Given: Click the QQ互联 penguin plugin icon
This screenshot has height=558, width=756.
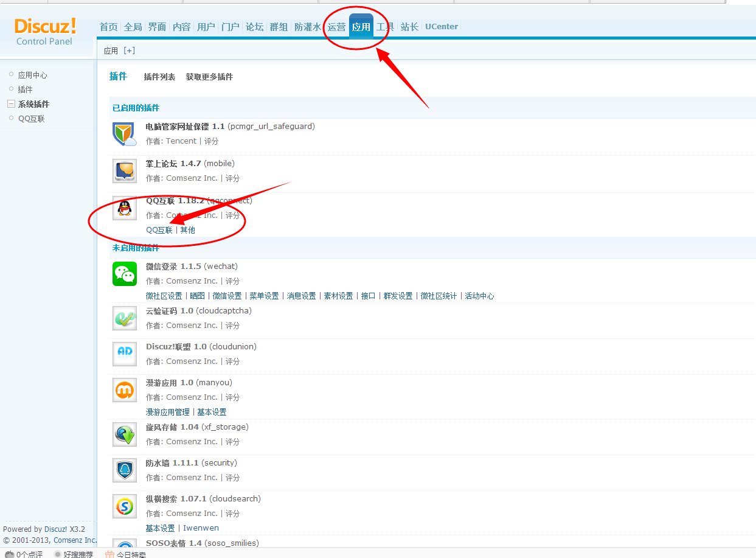Looking at the screenshot, I should click(x=125, y=208).
